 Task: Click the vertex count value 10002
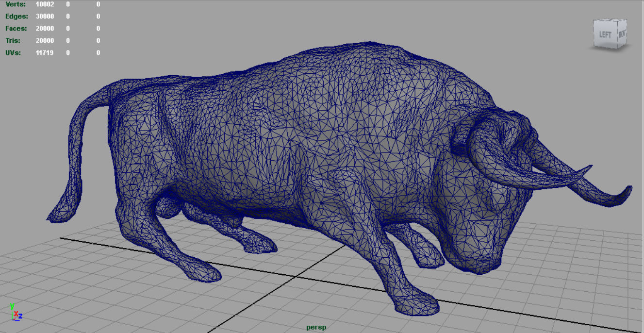tap(45, 4)
